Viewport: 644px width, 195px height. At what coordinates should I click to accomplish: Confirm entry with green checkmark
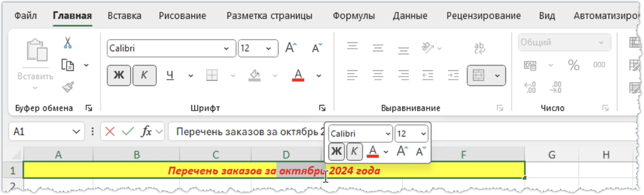[127, 131]
